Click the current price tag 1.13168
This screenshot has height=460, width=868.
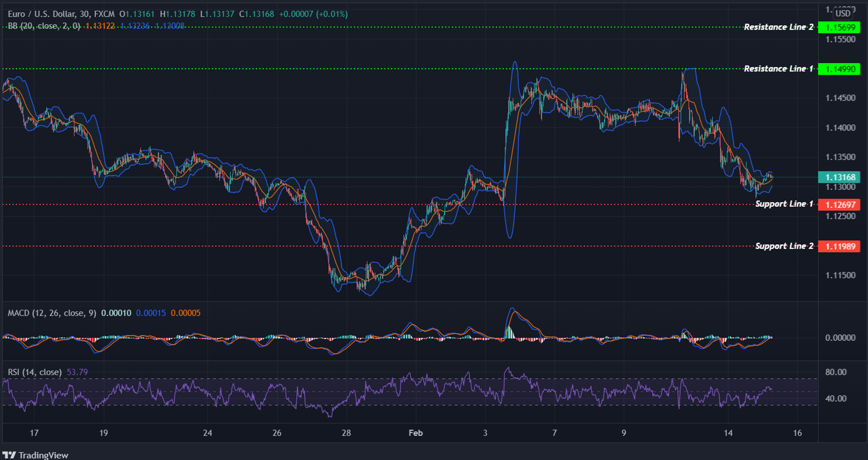839,177
